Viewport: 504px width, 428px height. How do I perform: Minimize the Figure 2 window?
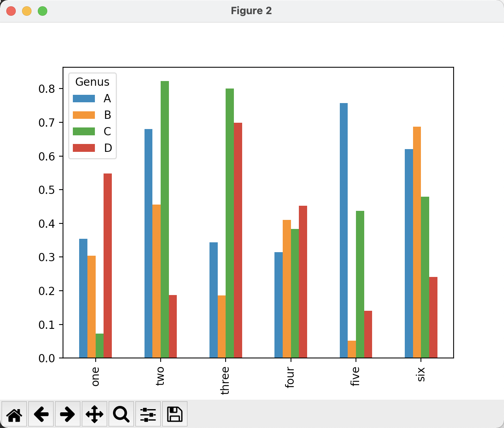[27, 11]
